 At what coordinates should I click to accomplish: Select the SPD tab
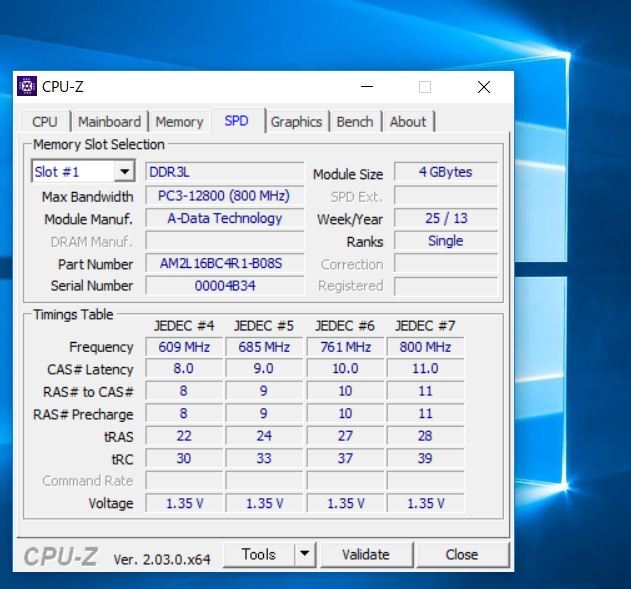[x=236, y=121]
